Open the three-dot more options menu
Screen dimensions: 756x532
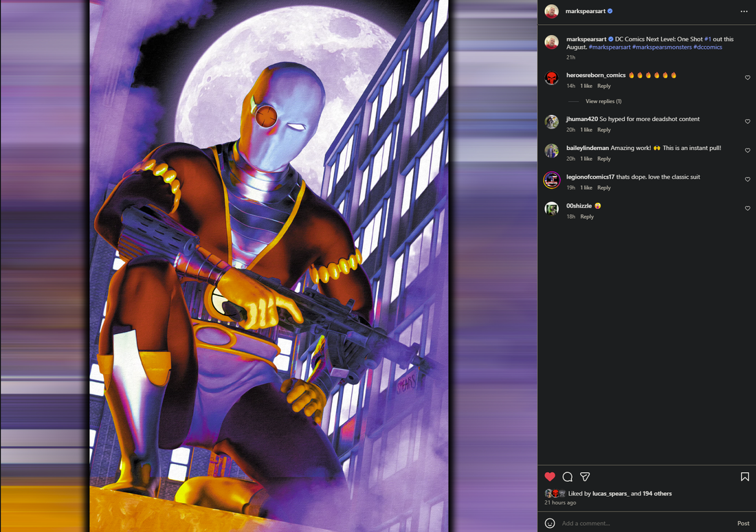pos(744,11)
